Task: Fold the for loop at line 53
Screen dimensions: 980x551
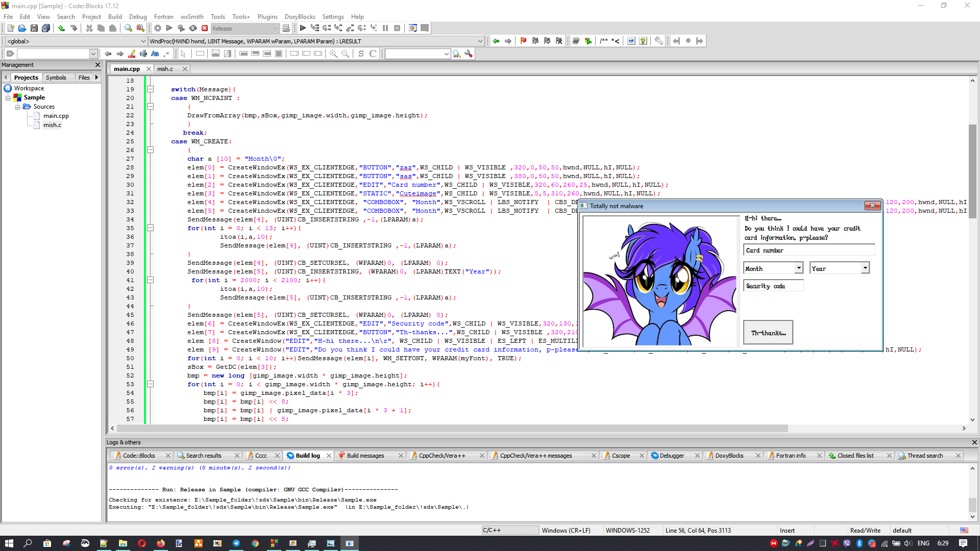Action: [x=151, y=384]
